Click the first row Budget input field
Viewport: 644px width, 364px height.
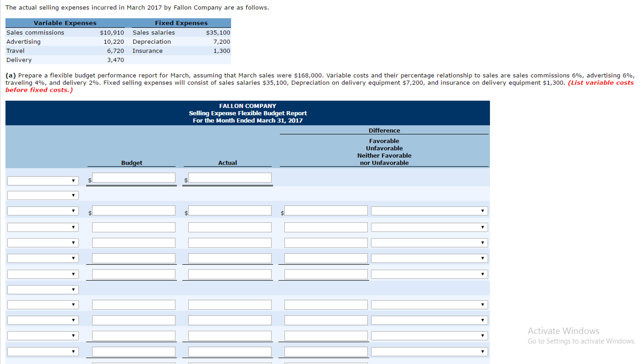point(134,178)
